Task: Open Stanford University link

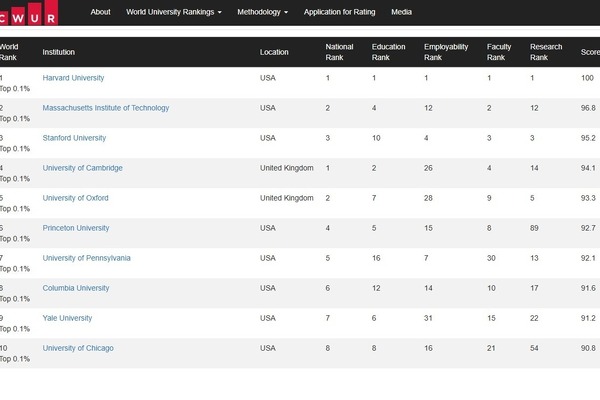Action: tap(74, 138)
